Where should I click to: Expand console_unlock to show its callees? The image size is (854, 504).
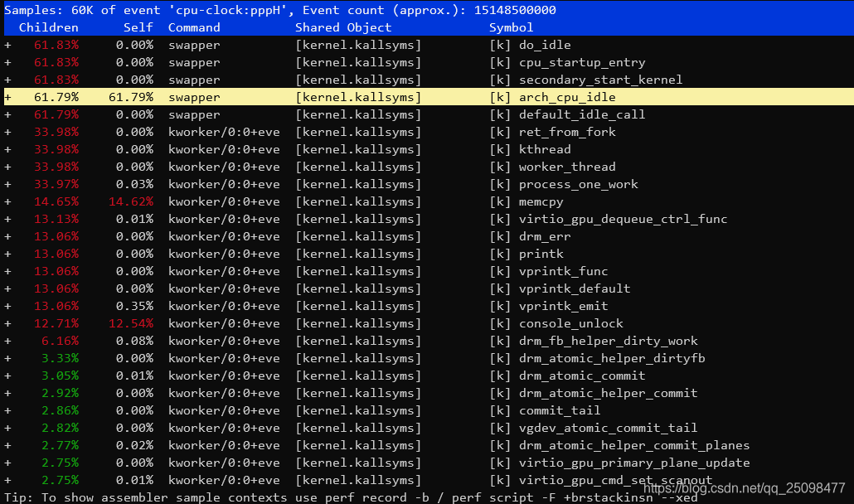click(7, 323)
